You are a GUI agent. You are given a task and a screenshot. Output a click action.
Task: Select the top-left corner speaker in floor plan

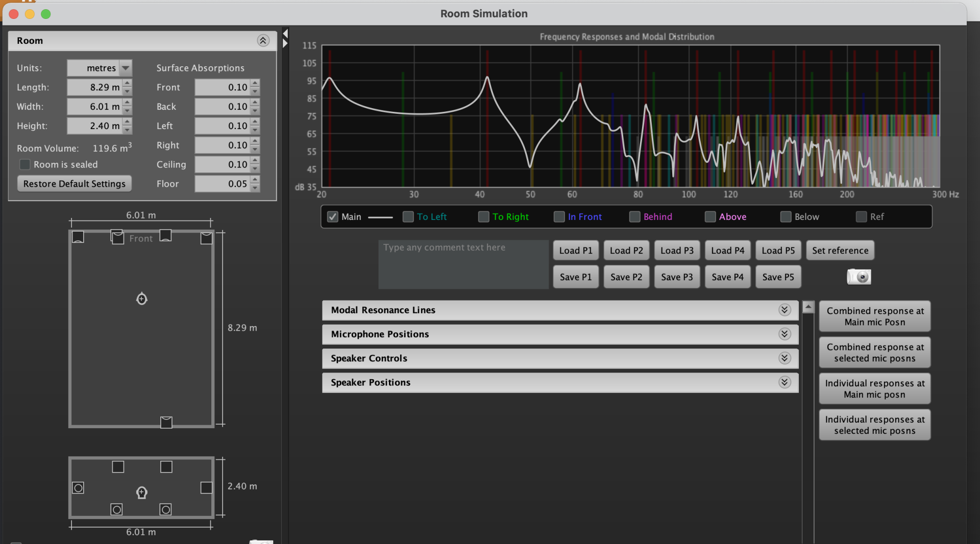tap(78, 237)
